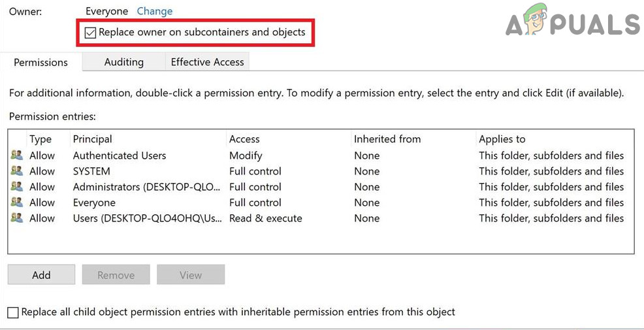The image size is (644, 330).
Task: Click the user group icon beside Users entry
Action: pos(16,218)
